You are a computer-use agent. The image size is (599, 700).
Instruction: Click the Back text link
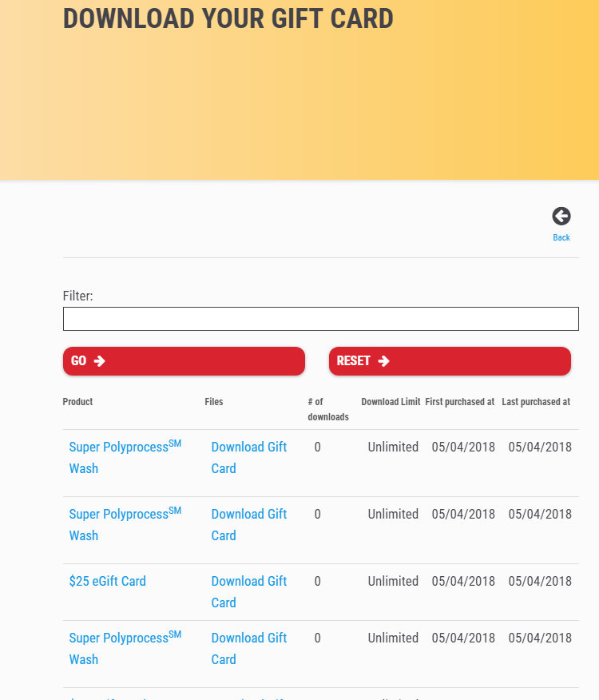[x=561, y=237]
